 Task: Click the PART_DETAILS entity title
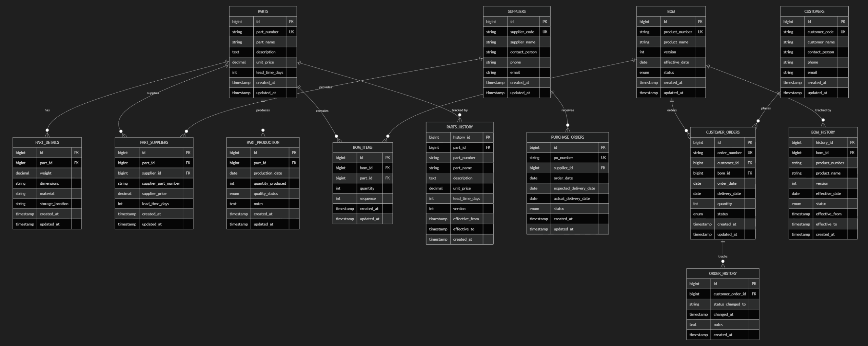tap(47, 142)
